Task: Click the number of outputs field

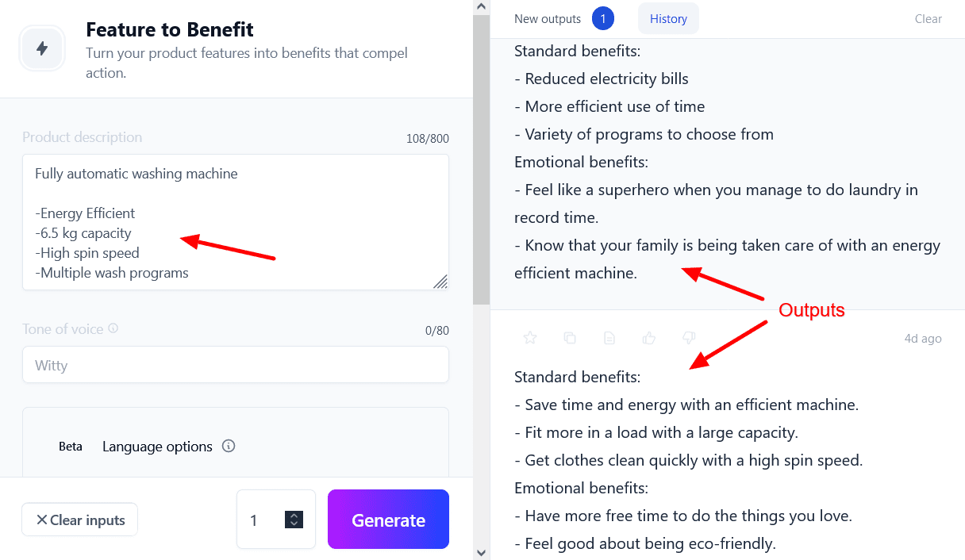Action: click(x=260, y=520)
